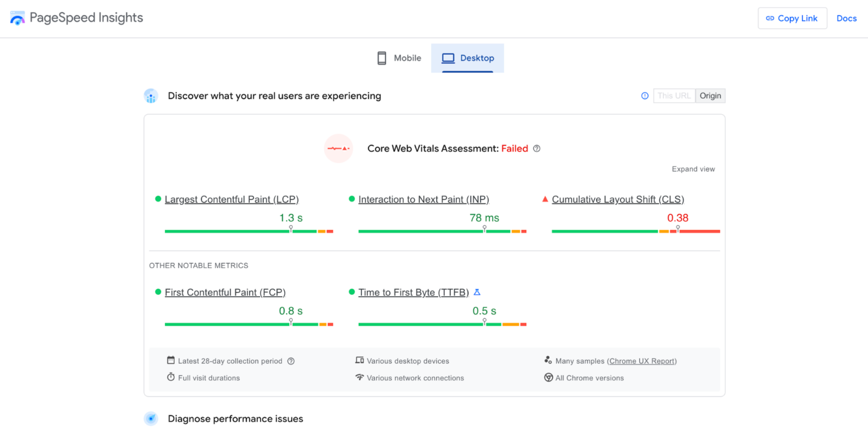Image resolution: width=868 pixels, height=433 pixels.
Task: Click the info icon near the Origin toggle
Action: coord(644,95)
